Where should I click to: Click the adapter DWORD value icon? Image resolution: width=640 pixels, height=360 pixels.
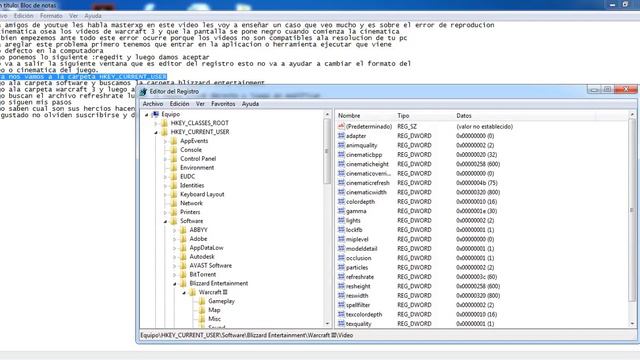pyautogui.click(x=341, y=136)
